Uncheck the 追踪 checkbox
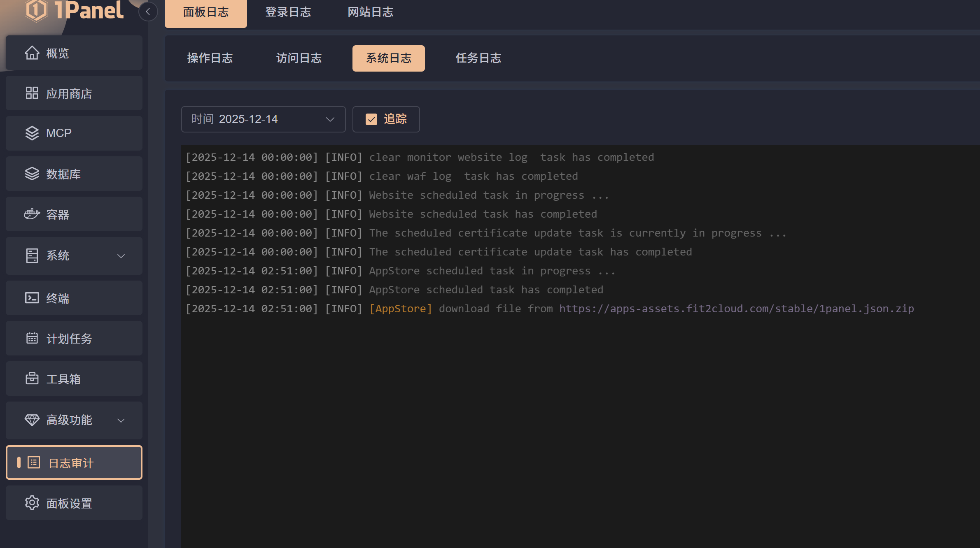980x548 pixels. click(x=371, y=119)
